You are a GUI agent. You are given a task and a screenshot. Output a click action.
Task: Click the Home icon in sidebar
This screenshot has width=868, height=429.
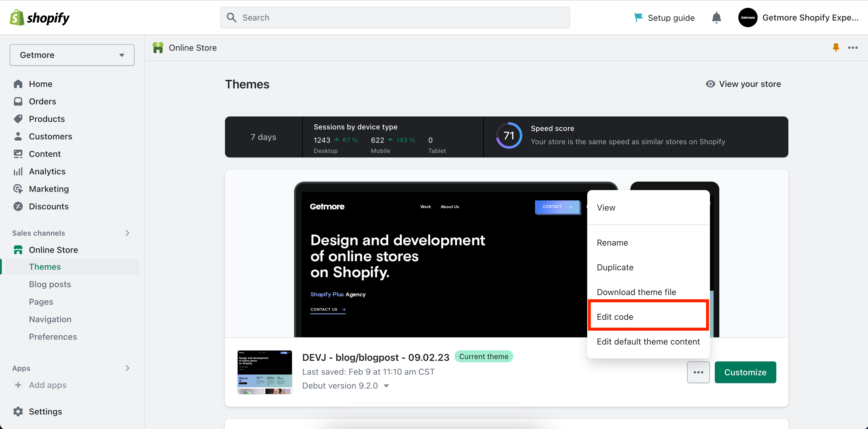[18, 84]
